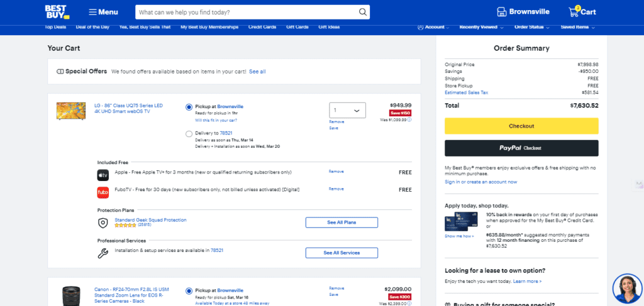
Task: Open the LG TV thumbnail
Action: 71,111
